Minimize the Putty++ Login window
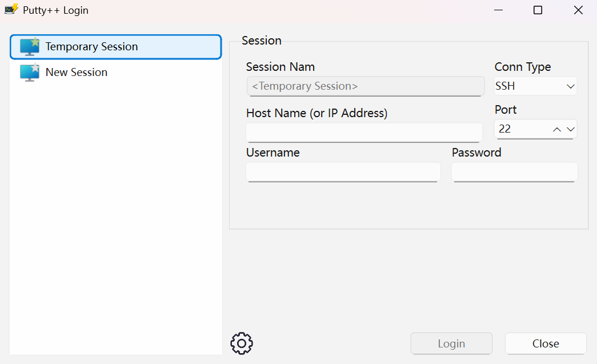The image size is (597, 364). pos(498,10)
